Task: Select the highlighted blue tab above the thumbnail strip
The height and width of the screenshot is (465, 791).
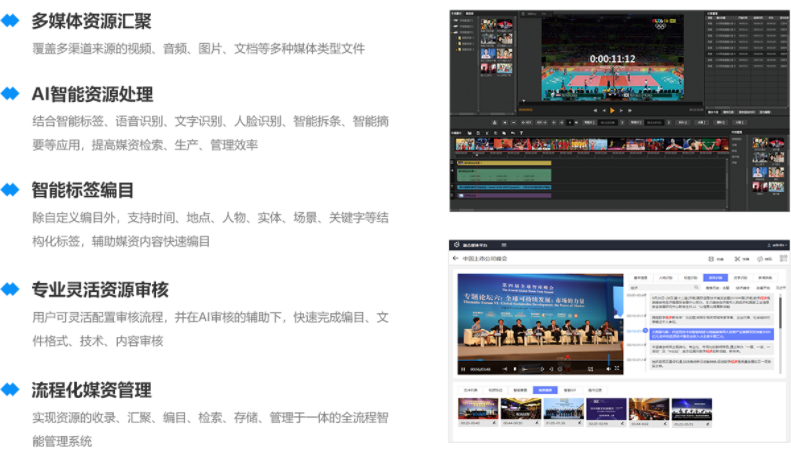Action: 544,389
